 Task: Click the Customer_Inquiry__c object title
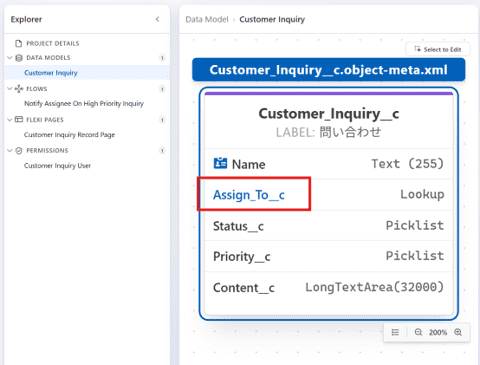(x=329, y=113)
